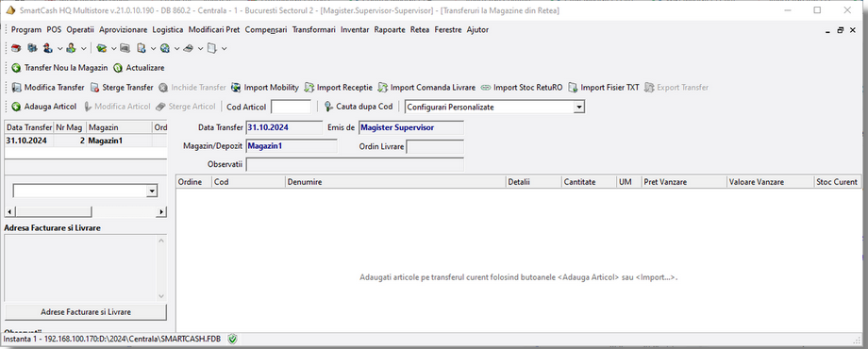The image size is (868, 349).
Task: Click Adauga Articol to add item
Action: (x=43, y=107)
